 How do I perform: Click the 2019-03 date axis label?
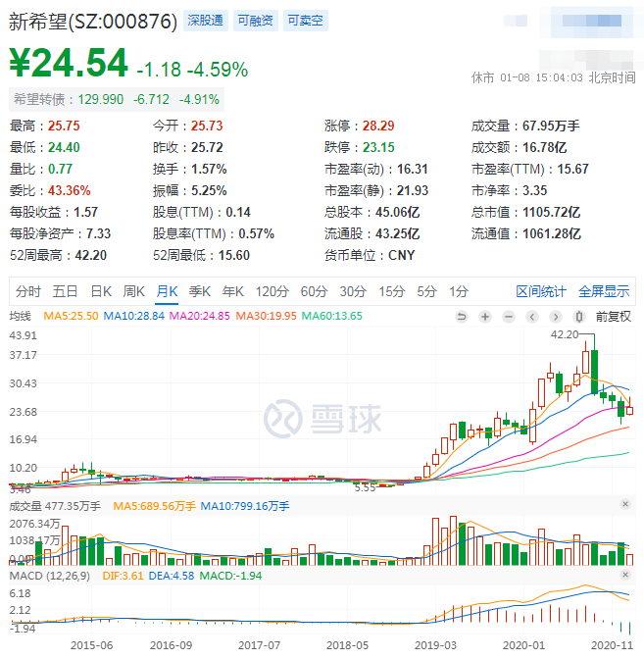coord(435,645)
